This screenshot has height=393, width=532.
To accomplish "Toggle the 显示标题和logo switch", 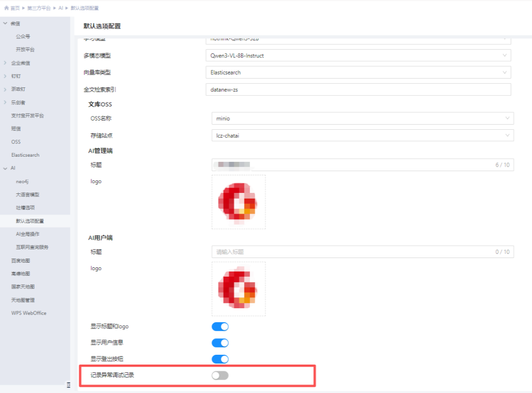I will coord(220,326).
